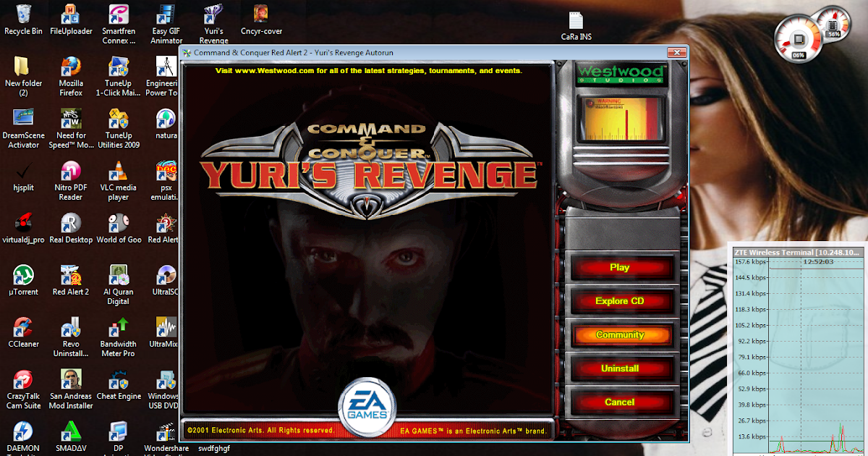This screenshot has width=868, height=456.
Task: Close the Yuri's Revenge Autorun window
Action: (x=676, y=53)
